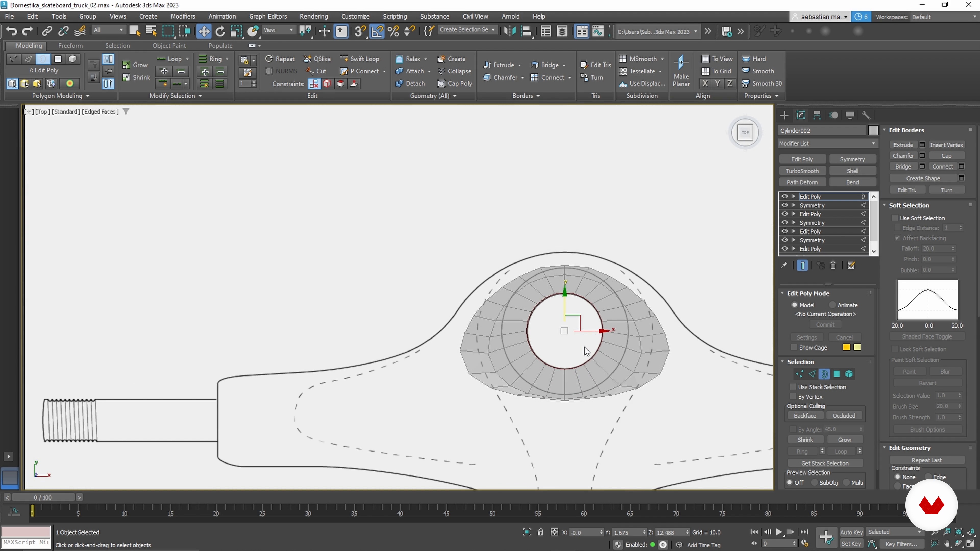
Task: Click the Symmetry modifier button
Action: pyautogui.click(x=852, y=159)
